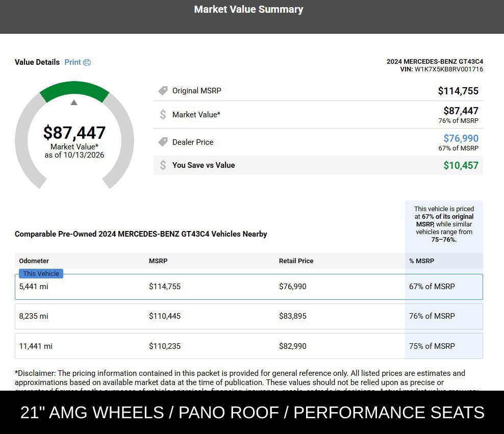Click the tag icon next to Dealer Price

tap(163, 142)
